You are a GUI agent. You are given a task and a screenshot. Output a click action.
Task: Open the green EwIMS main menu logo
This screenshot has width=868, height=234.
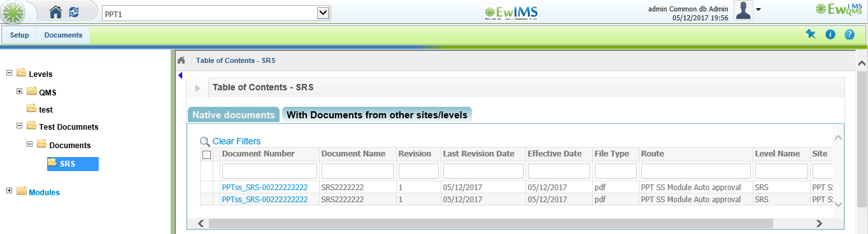(13, 11)
